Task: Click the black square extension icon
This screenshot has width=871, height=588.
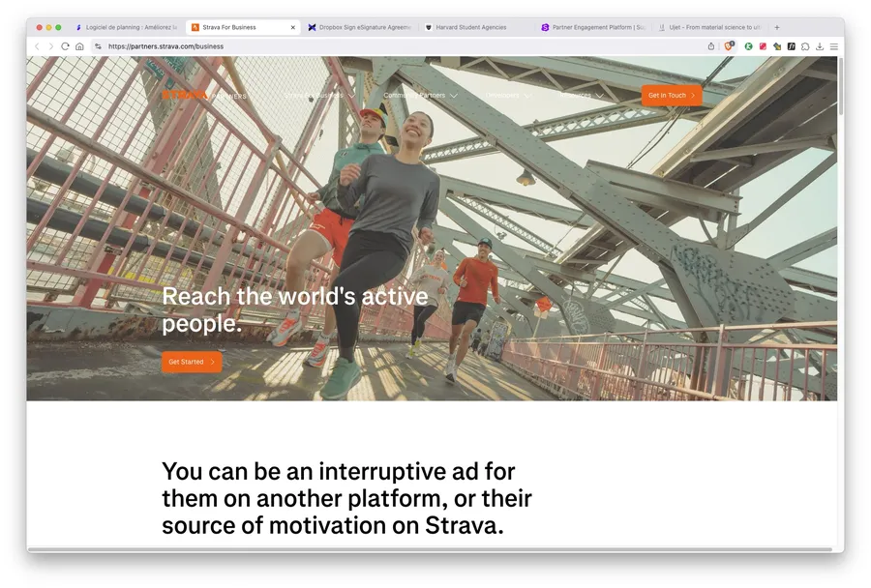Action: point(791,46)
